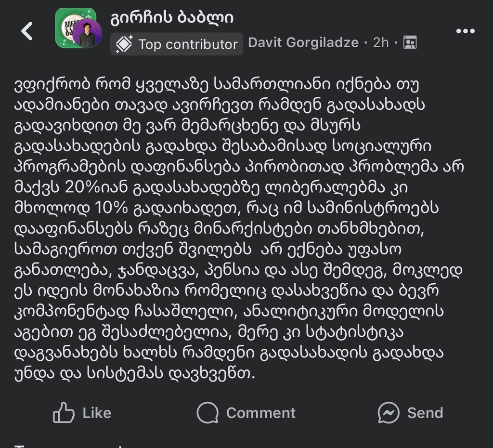Open Davit Gorgiladze's profile link
493x448 pixels.
click(x=303, y=42)
